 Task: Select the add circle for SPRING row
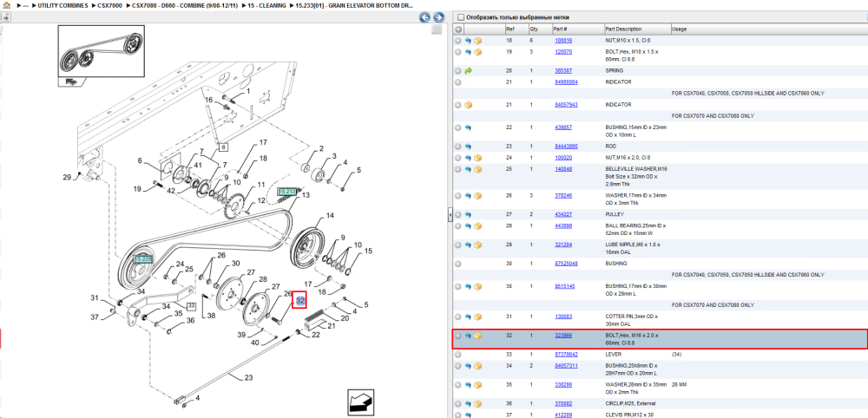tap(458, 71)
